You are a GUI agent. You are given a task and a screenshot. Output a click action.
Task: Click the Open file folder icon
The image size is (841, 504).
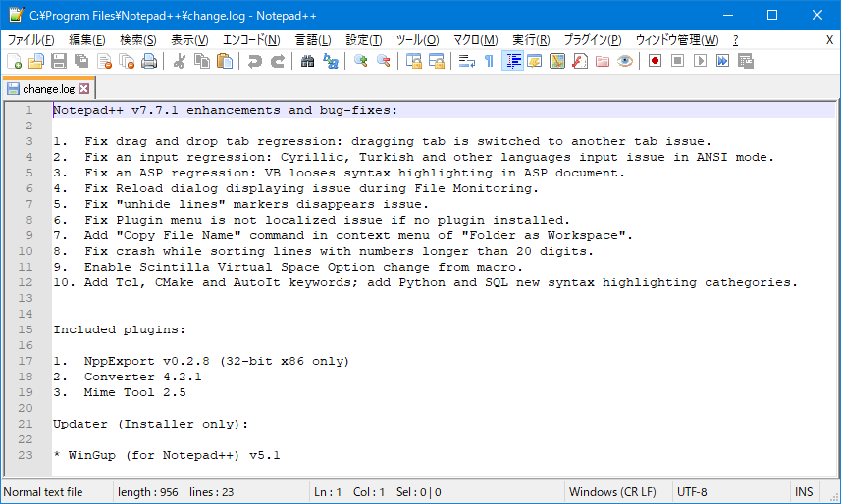click(36, 61)
